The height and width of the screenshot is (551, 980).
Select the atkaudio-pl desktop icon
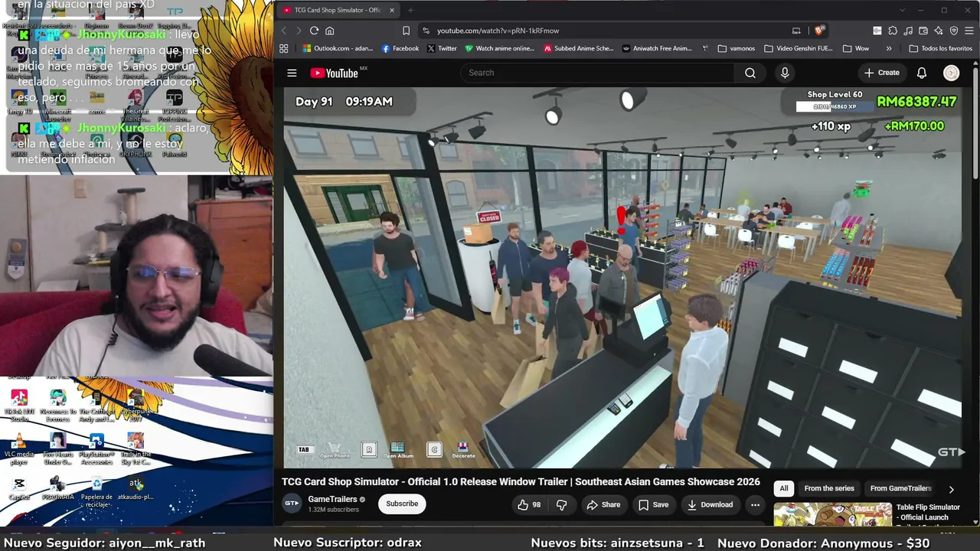[136, 488]
